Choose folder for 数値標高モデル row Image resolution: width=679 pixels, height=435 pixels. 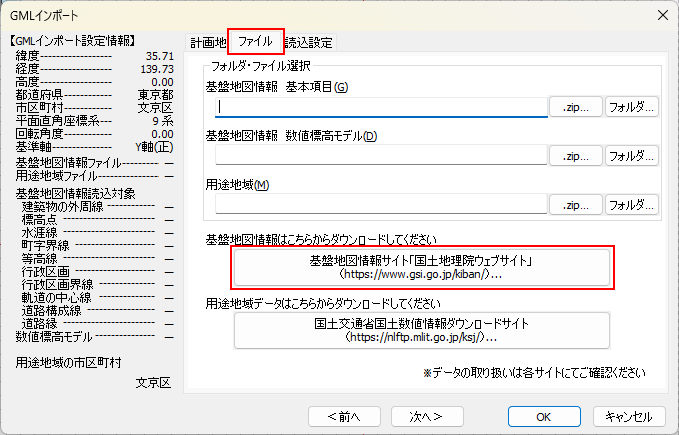[x=631, y=155]
